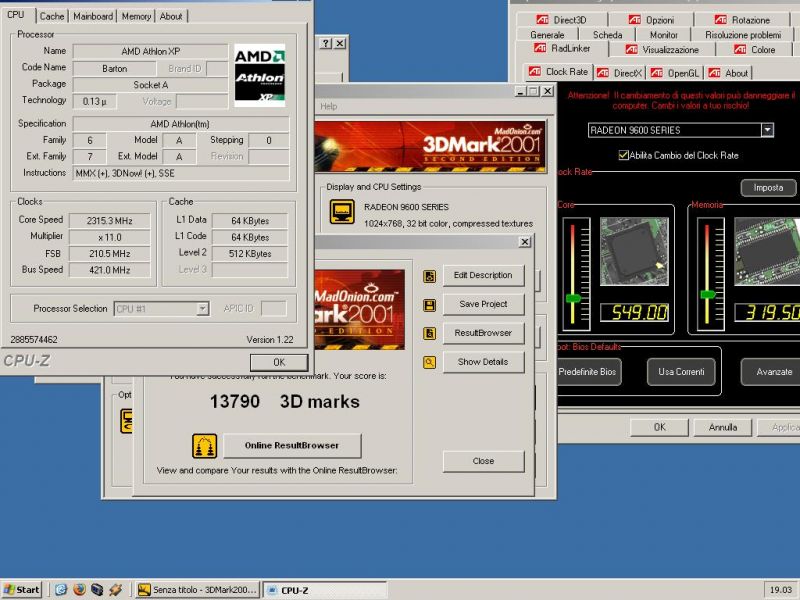
Task: Select the CPU tab in CPU-Z
Action: point(16,15)
